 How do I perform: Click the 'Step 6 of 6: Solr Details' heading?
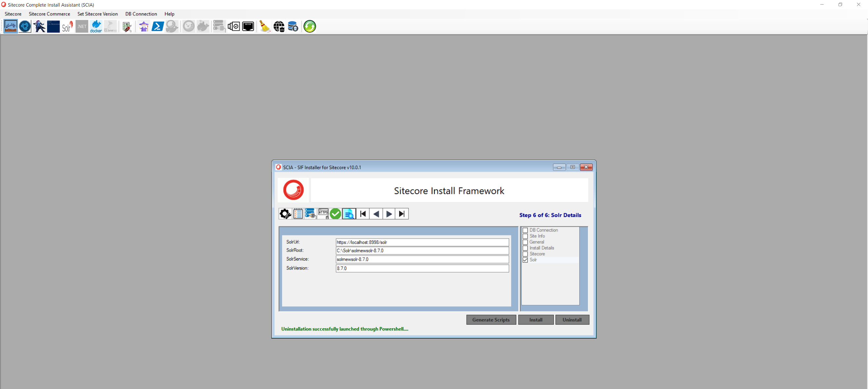coord(550,215)
